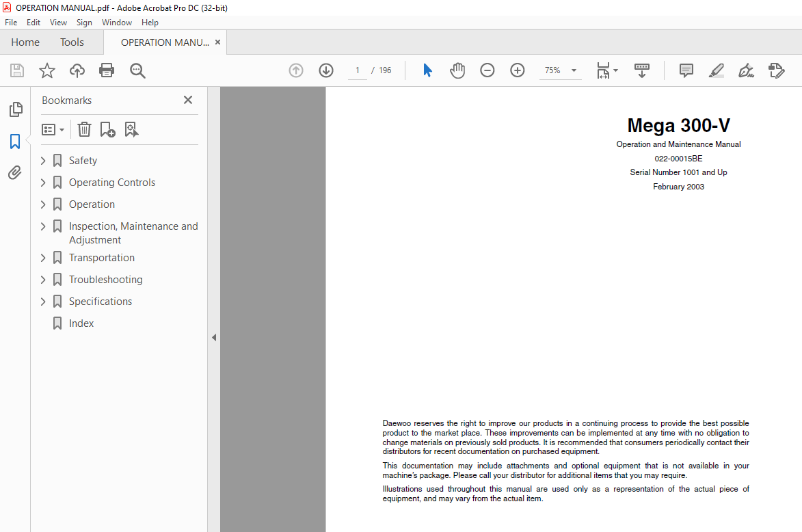
Task: Open the search text magnifier tool
Action: click(137, 70)
